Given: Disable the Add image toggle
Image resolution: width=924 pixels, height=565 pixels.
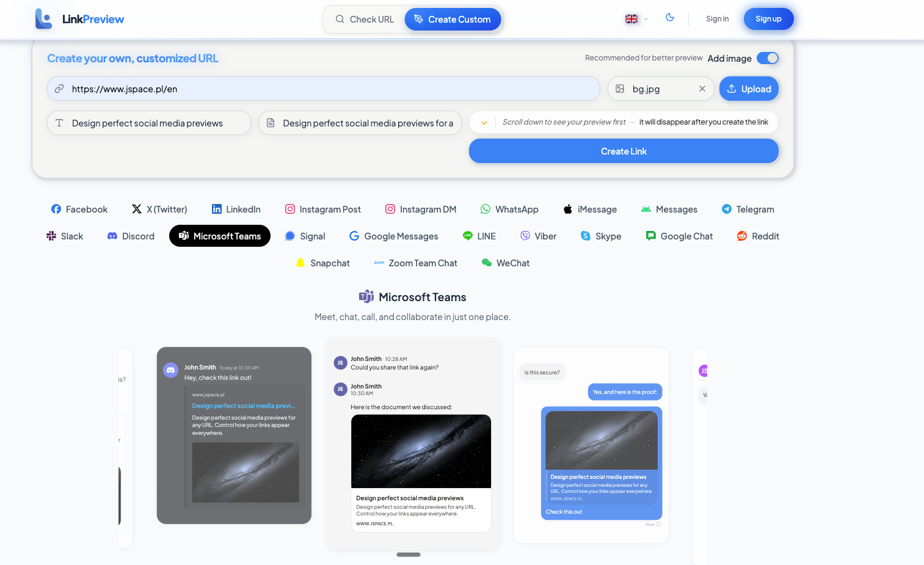Looking at the screenshot, I should [768, 58].
